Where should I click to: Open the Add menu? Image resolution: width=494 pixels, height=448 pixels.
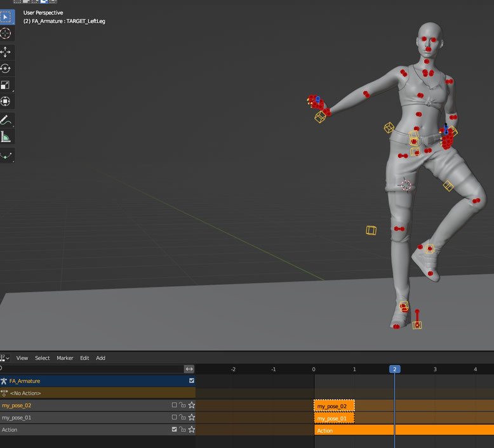pyautogui.click(x=100, y=358)
